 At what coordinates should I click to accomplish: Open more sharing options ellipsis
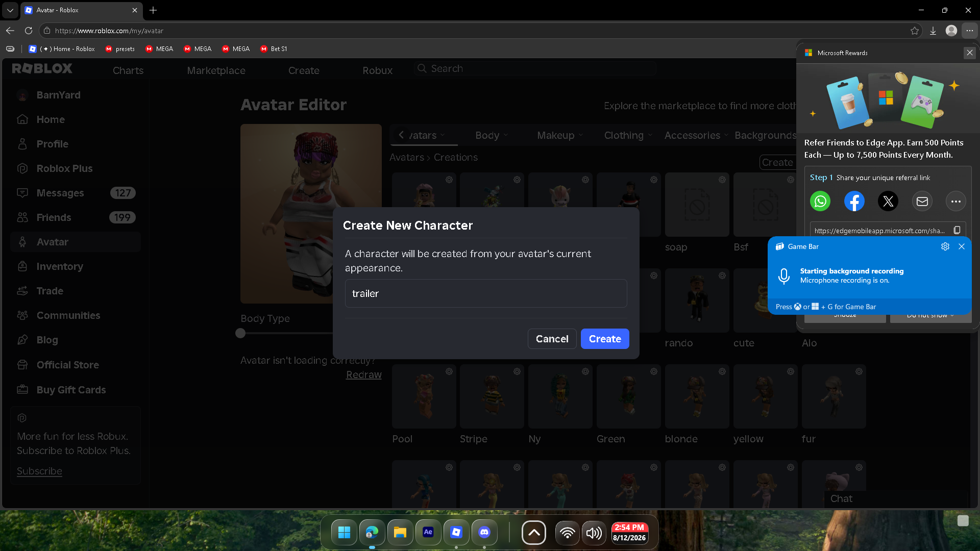coord(956,202)
